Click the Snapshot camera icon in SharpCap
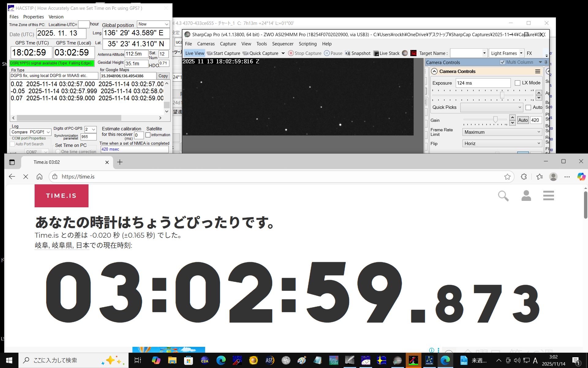This screenshot has width=588, height=368. click(348, 53)
